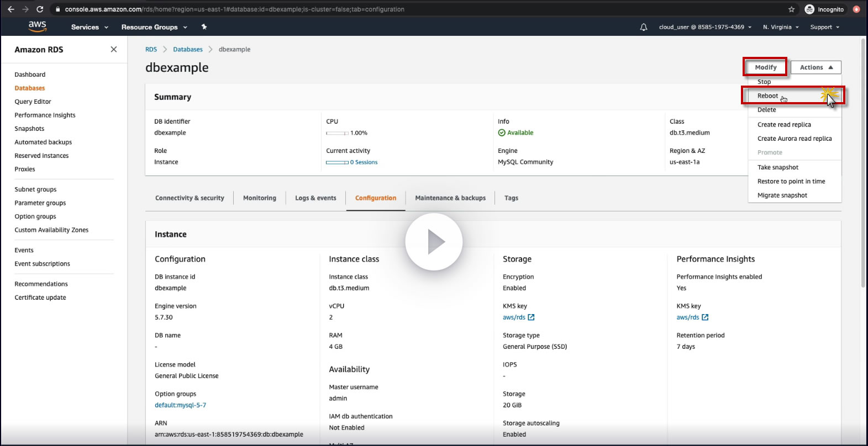The width and height of the screenshot is (868, 446).
Task: Click the Incognito profile icon
Action: [810, 9]
